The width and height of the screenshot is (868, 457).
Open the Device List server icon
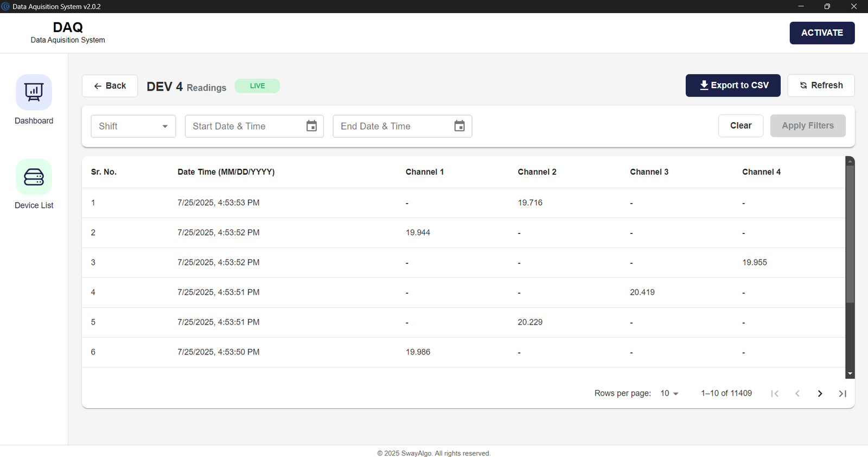point(34,177)
